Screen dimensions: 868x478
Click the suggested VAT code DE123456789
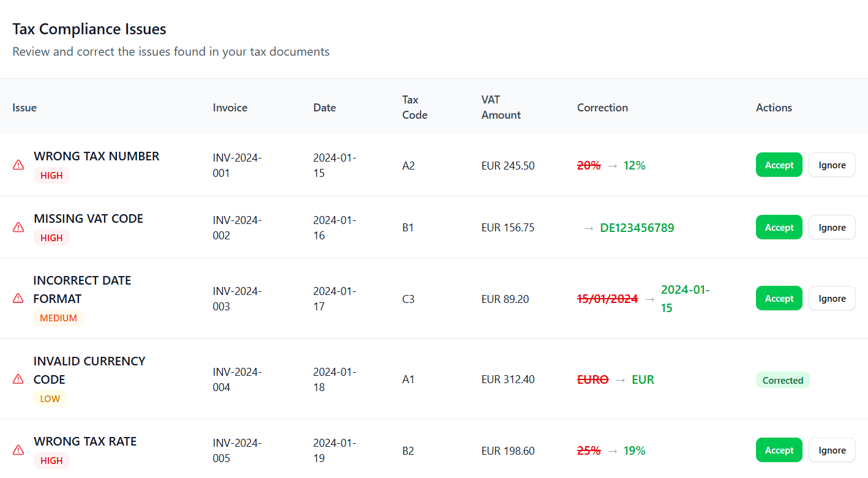tap(637, 227)
